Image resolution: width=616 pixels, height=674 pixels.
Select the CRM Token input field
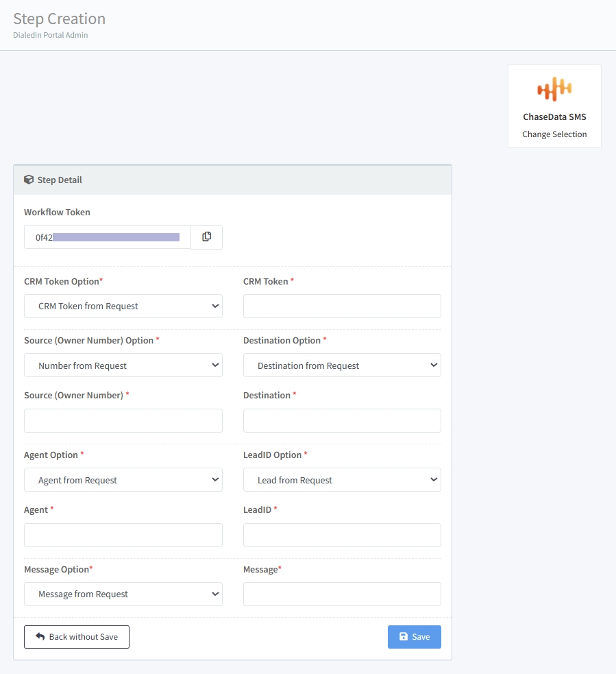pos(341,306)
